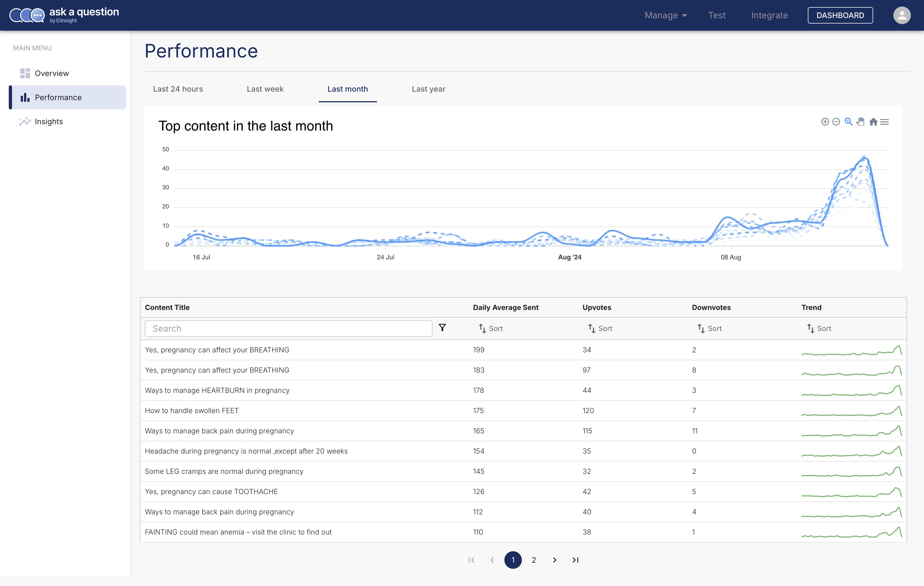Click the DASHBOARD button
The image size is (924, 586).
pyautogui.click(x=840, y=15)
